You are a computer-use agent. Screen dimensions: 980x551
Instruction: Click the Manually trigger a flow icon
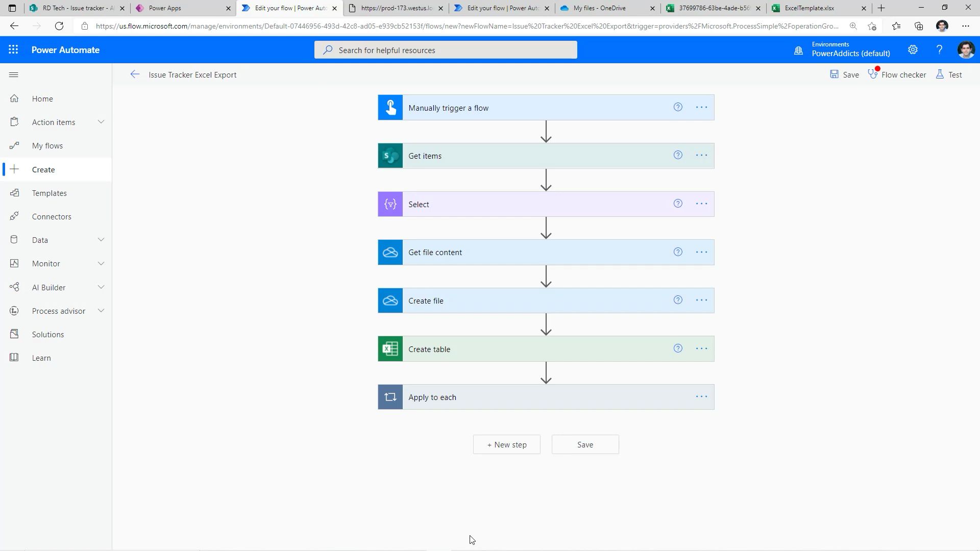point(390,108)
